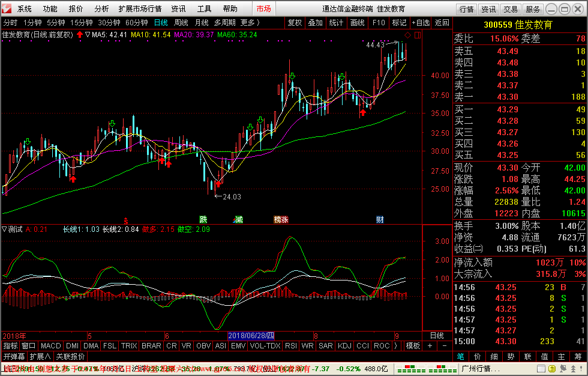Select the 筹 chips tab in quote panel
This screenshot has height=376, width=588.
pyautogui.click(x=578, y=356)
